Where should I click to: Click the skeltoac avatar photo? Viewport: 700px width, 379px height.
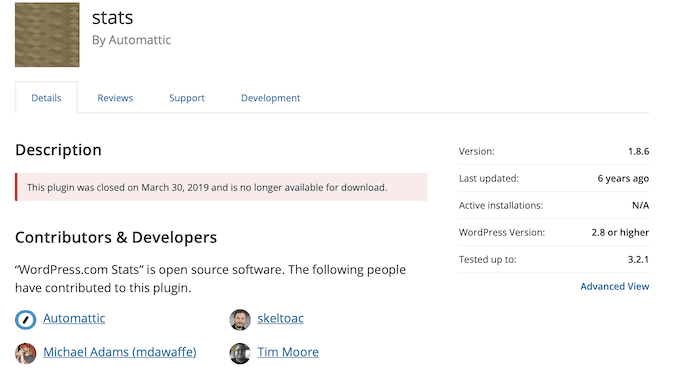(x=240, y=320)
